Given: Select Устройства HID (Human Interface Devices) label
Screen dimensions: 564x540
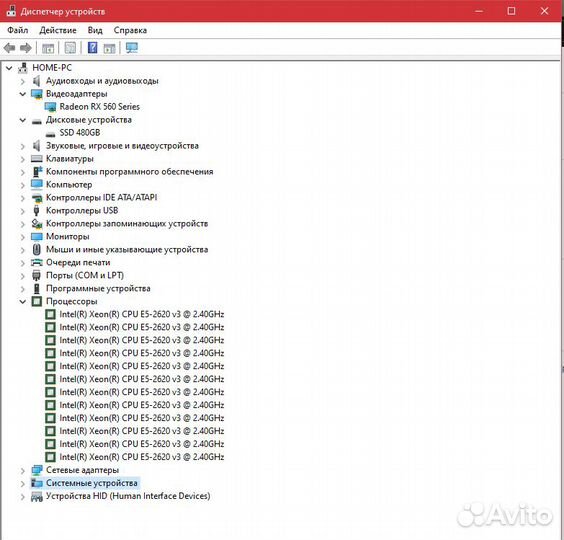Looking at the screenshot, I should click(128, 496).
